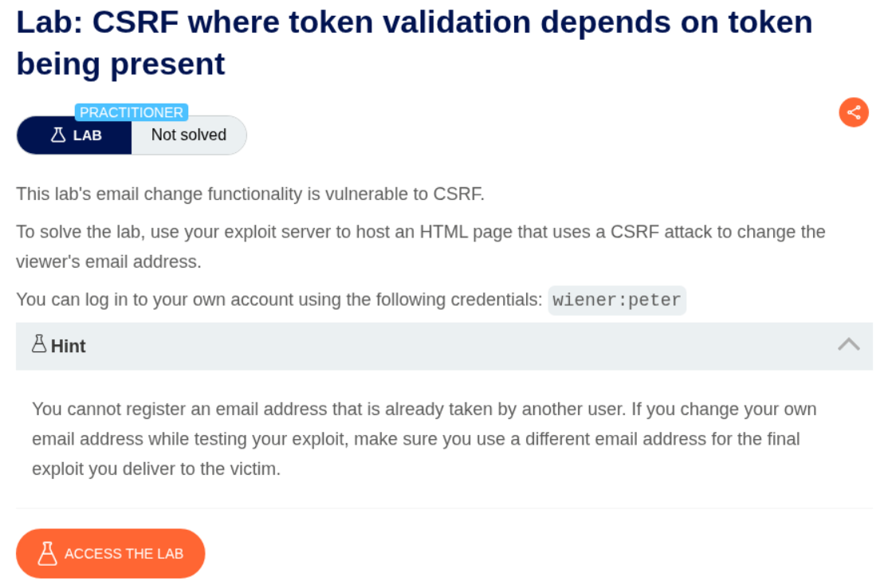Click the orange share icon
Screen dimensions: 892x588
(x=854, y=112)
